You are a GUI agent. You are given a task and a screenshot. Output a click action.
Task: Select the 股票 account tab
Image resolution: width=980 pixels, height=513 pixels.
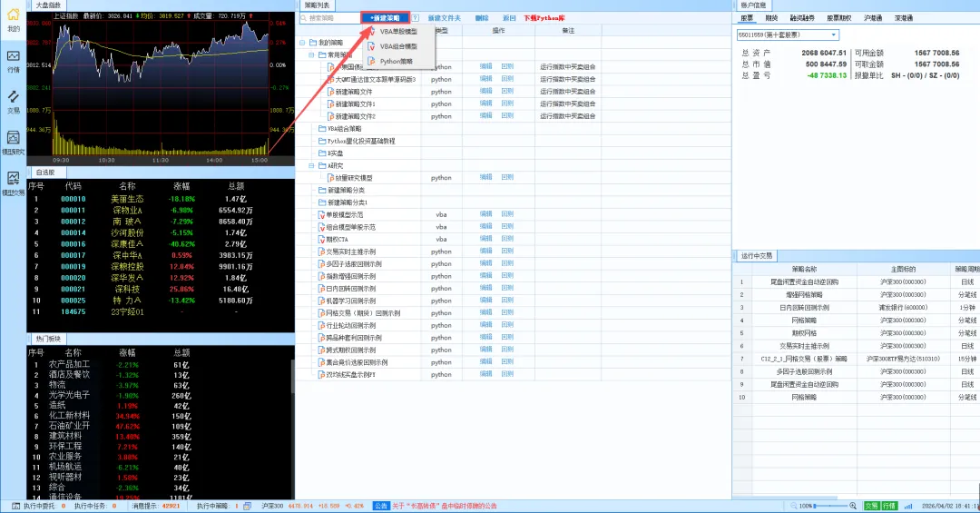coord(746,18)
